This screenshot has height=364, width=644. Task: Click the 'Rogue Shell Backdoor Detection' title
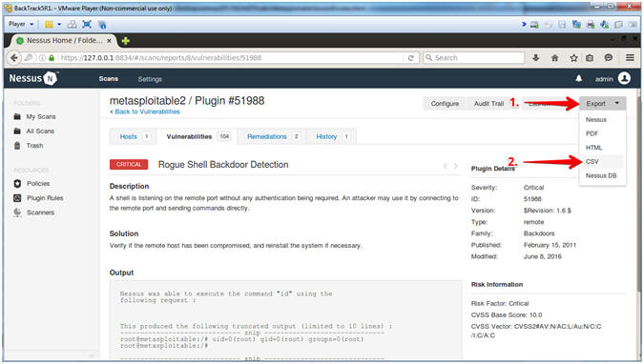223,165
